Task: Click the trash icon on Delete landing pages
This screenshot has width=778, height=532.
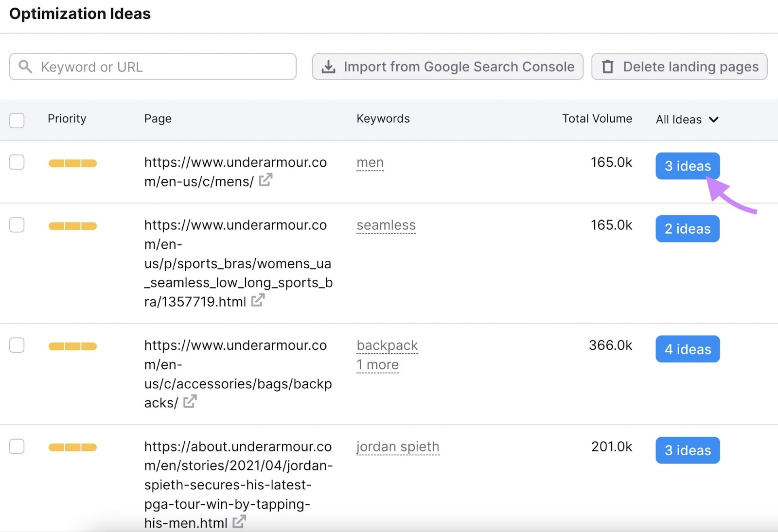Action: tap(607, 67)
